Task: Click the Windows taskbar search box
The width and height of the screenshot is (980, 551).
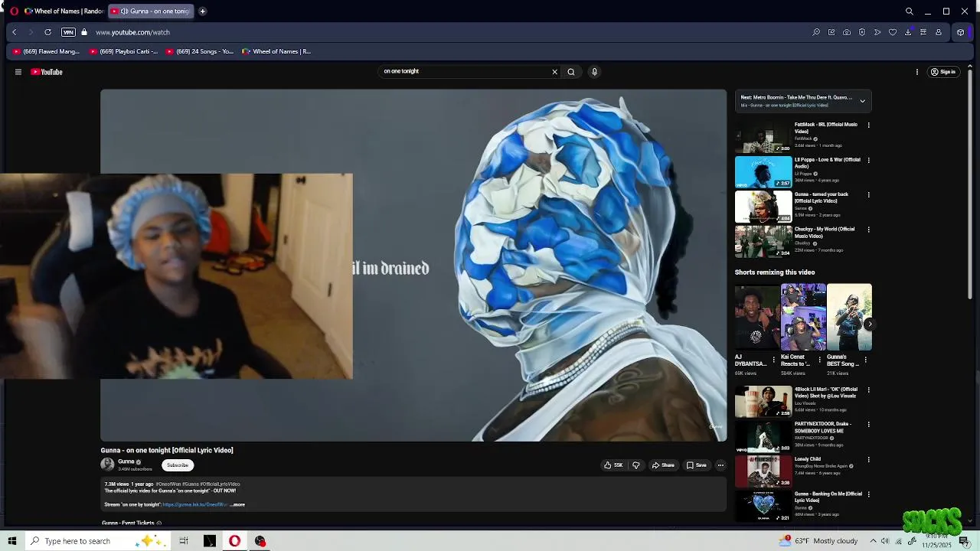Action: pyautogui.click(x=97, y=541)
